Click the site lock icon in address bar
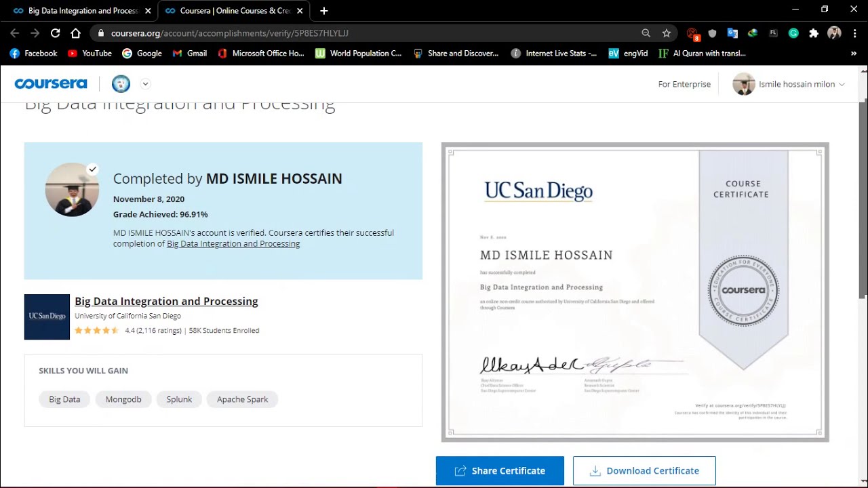This screenshot has width=868, height=488. tap(100, 33)
